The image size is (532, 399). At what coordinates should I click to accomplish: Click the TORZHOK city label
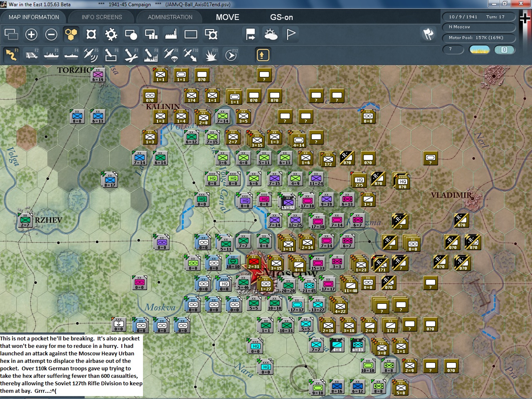pyautogui.click(x=74, y=70)
